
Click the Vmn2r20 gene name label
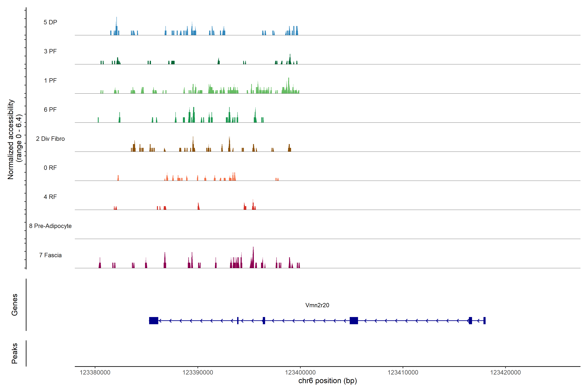(x=317, y=305)
